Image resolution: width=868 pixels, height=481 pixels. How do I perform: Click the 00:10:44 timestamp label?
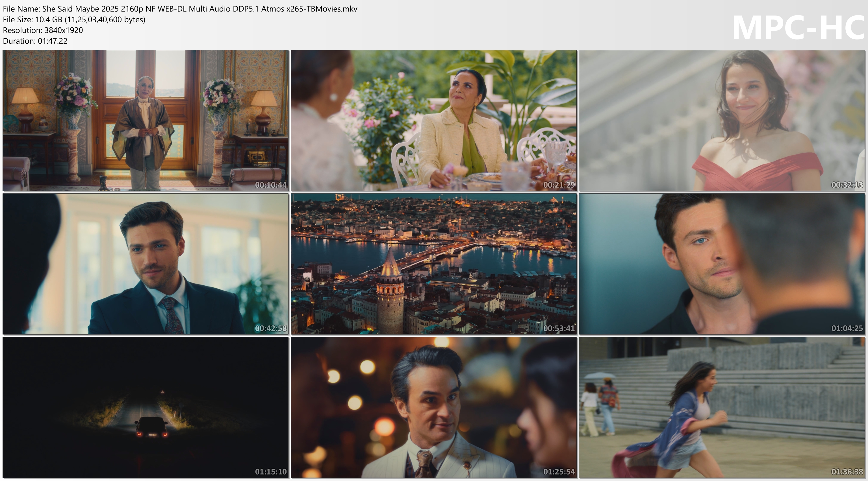tap(271, 185)
